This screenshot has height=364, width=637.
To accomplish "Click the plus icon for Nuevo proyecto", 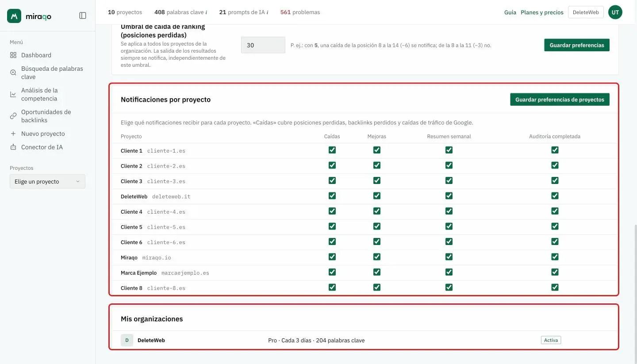I will coord(13,134).
